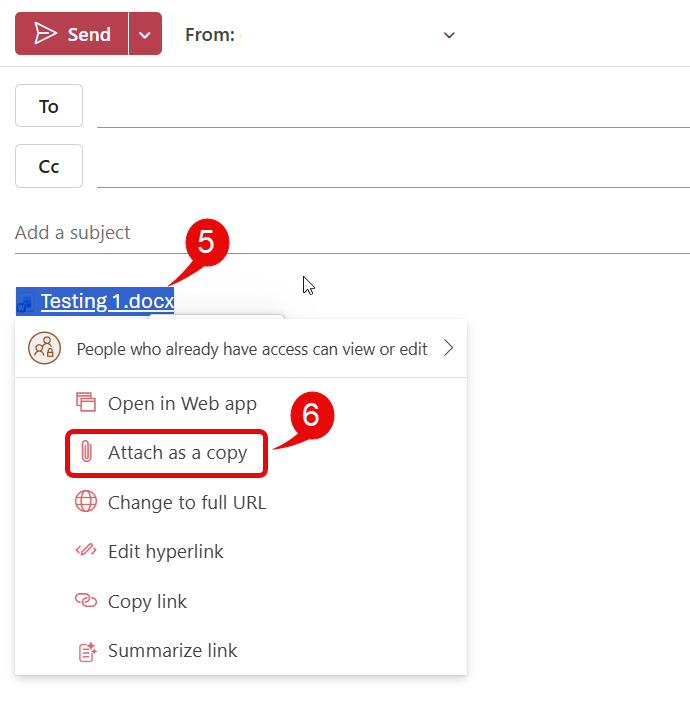The width and height of the screenshot is (690, 714).
Task: Choose Edit hyperlink from menu
Action: point(165,552)
